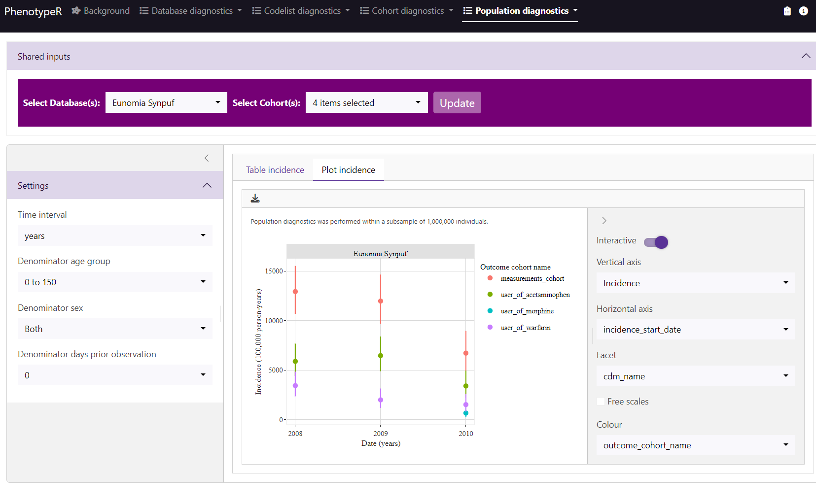Open the Cohort diagnostics menu
The image size is (816, 504).
[407, 11]
